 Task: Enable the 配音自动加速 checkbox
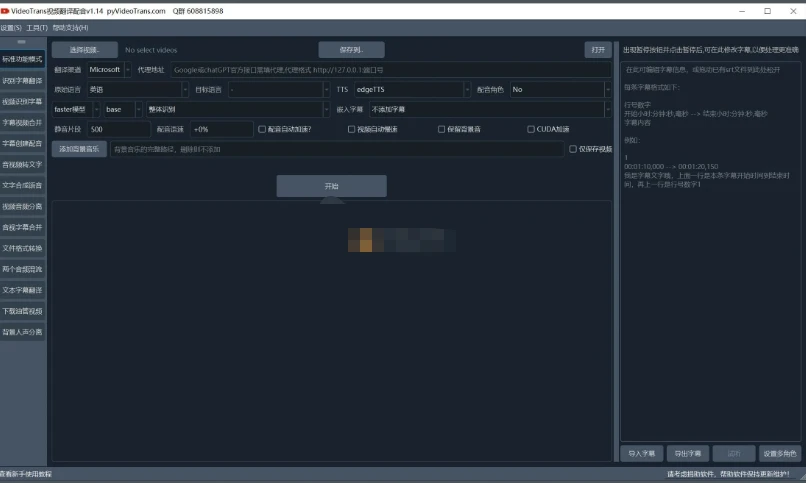(262, 129)
